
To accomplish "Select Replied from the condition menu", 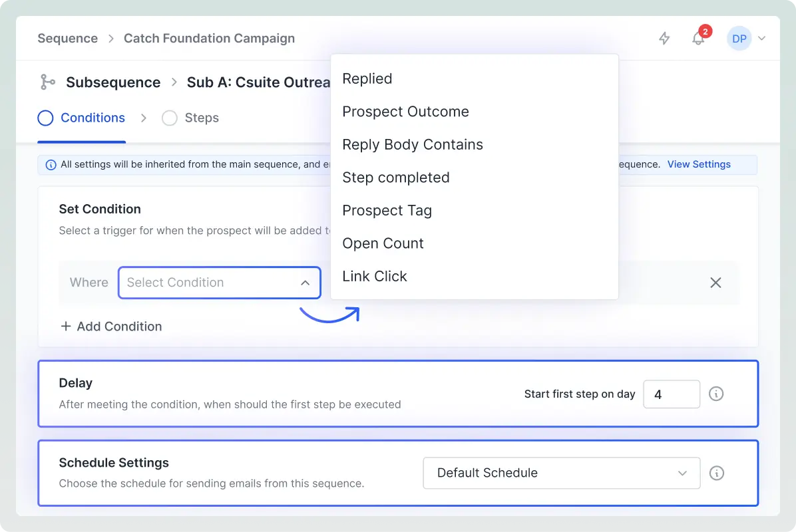I will [367, 78].
